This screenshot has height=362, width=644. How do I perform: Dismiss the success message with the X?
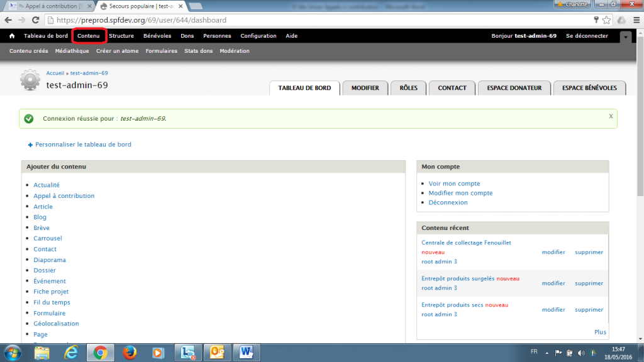tap(611, 116)
